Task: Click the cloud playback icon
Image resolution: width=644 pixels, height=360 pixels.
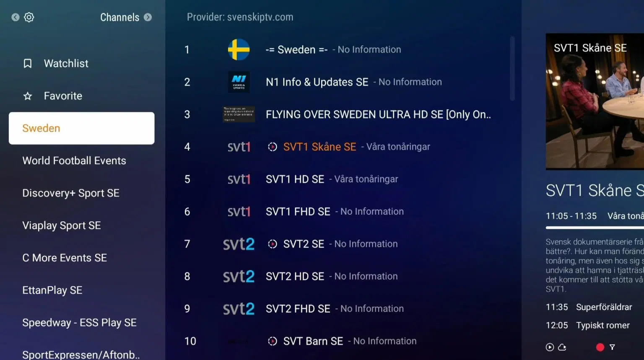Action: 562,347
